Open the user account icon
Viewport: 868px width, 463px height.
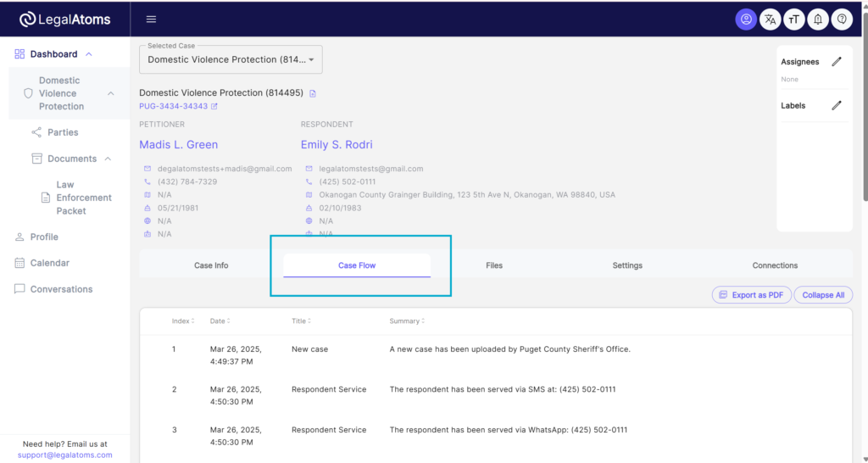pyautogui.click(x=746, y=20)
